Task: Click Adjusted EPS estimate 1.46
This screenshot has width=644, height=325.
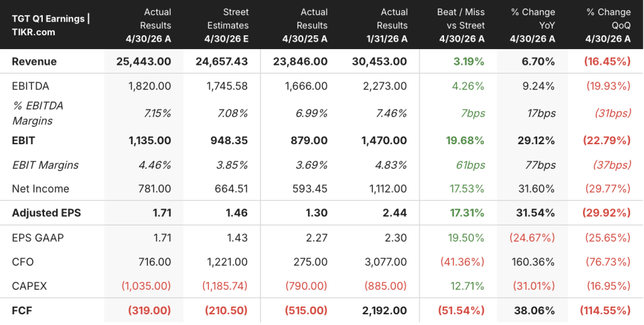Action: click(237, 213)
